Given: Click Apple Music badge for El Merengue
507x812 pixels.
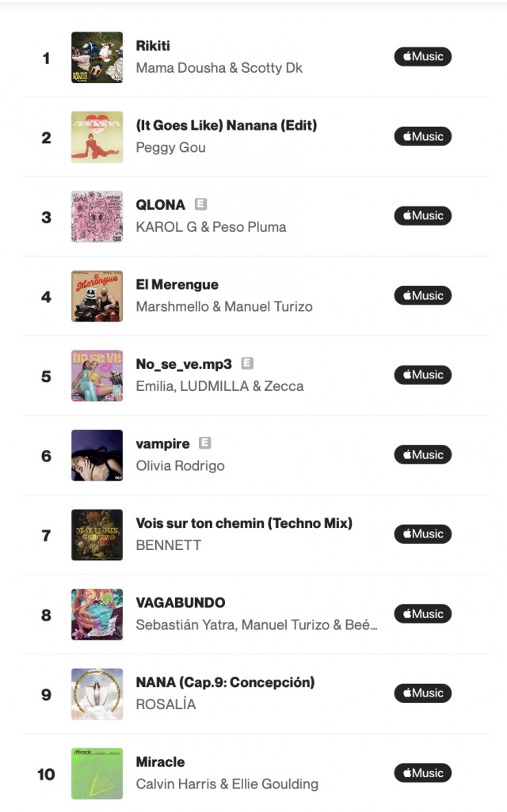Looking at the screenshot, I should (422, 295).
